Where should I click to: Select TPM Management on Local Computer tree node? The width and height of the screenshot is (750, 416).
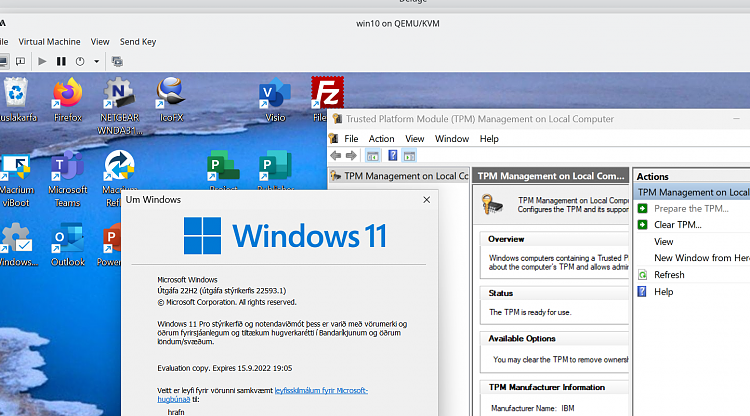pyautogui.click(x=400, y=176)
